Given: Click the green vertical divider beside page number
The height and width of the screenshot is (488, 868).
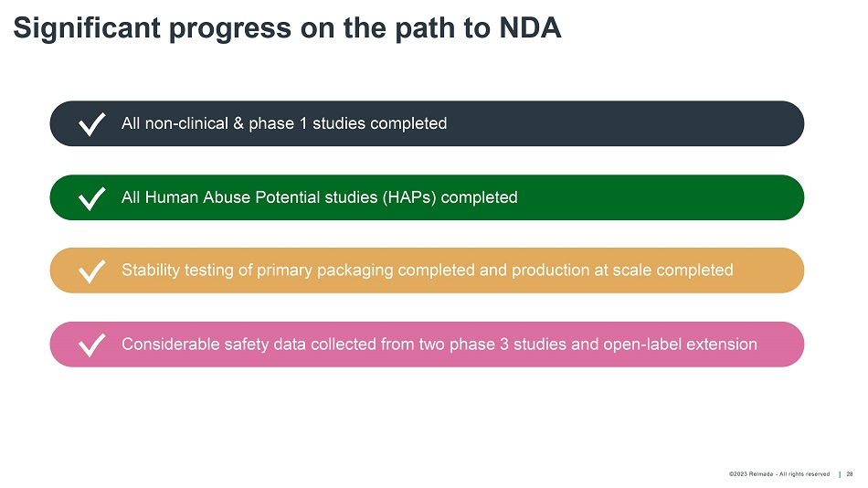Looking at the screenshot, I should (x=840, y=474).
